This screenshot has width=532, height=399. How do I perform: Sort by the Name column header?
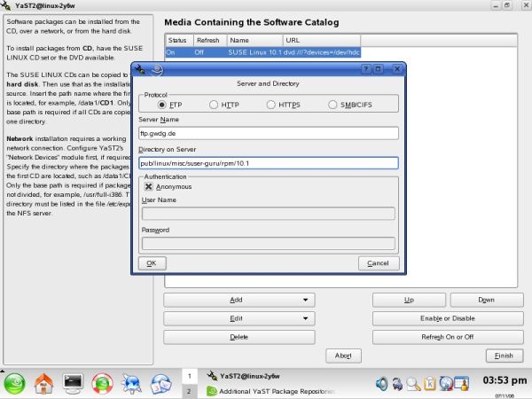click(254, 41)
